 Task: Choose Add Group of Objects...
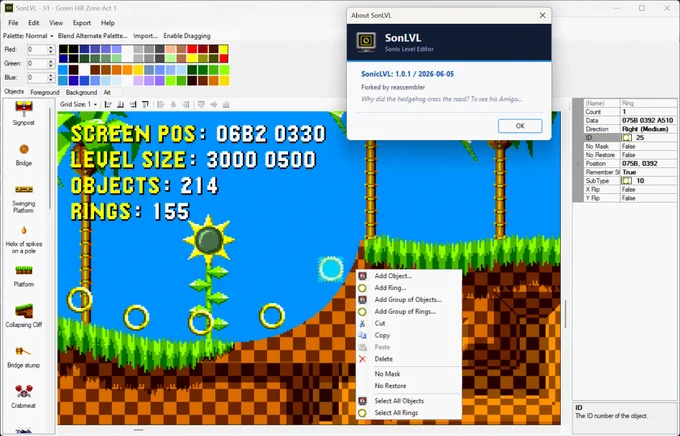point(408,299)
